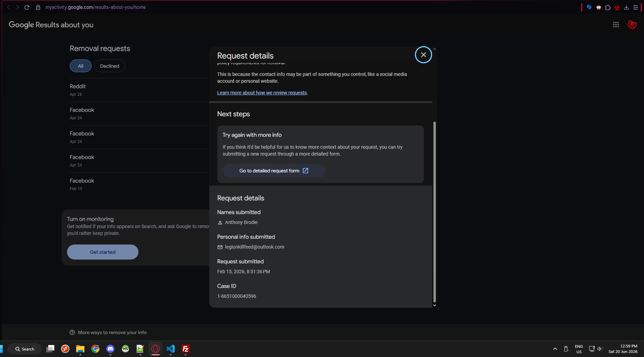Screen dimensions: 644x357
Task: Select the submitted date Feb 15, 2026, 8:51:36 PM
Action: (x=244, y=272)
